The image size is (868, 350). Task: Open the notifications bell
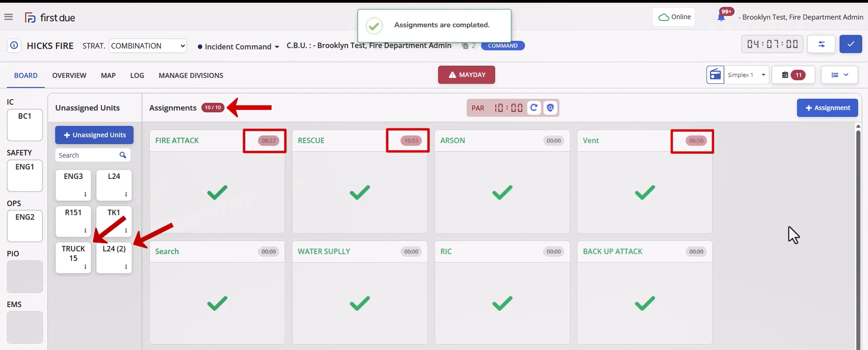pyautogui.click(x=721, y=18)
